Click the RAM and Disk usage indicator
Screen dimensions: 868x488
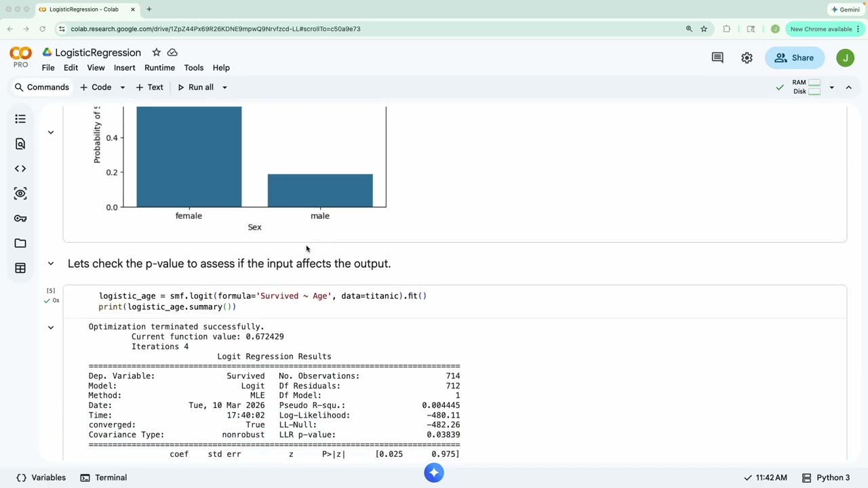[x=806, y=87]
